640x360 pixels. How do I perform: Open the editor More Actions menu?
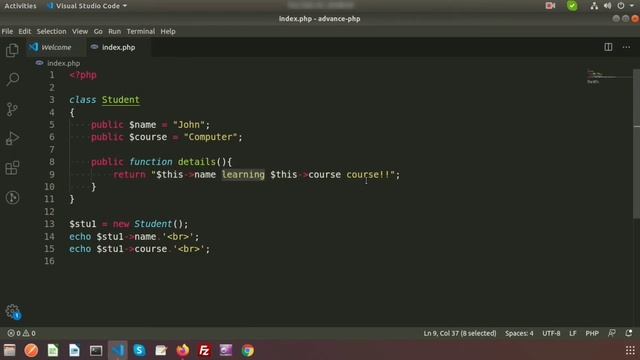pos(626,47)
